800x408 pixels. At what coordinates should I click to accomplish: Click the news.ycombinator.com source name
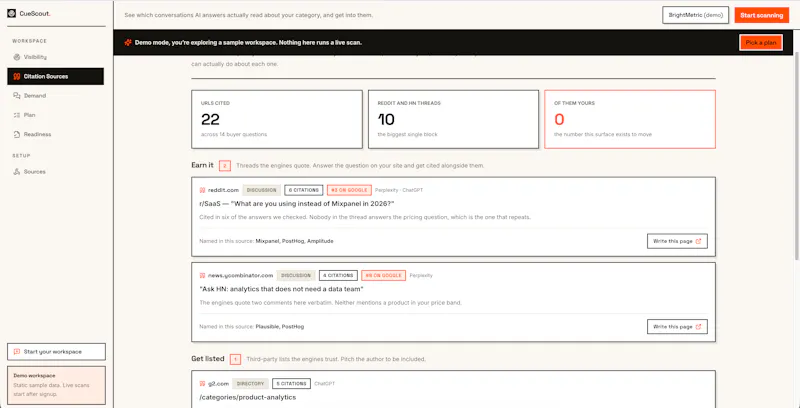tap(240, 275)
